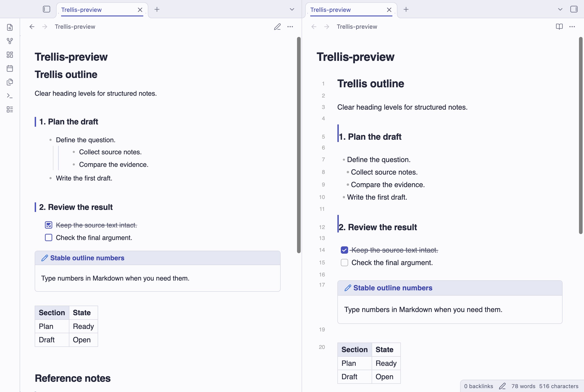The height and width of the screenshot is (392, 584).
Task: Close the right Trellis-preview tab
Action: click(389, 10)
